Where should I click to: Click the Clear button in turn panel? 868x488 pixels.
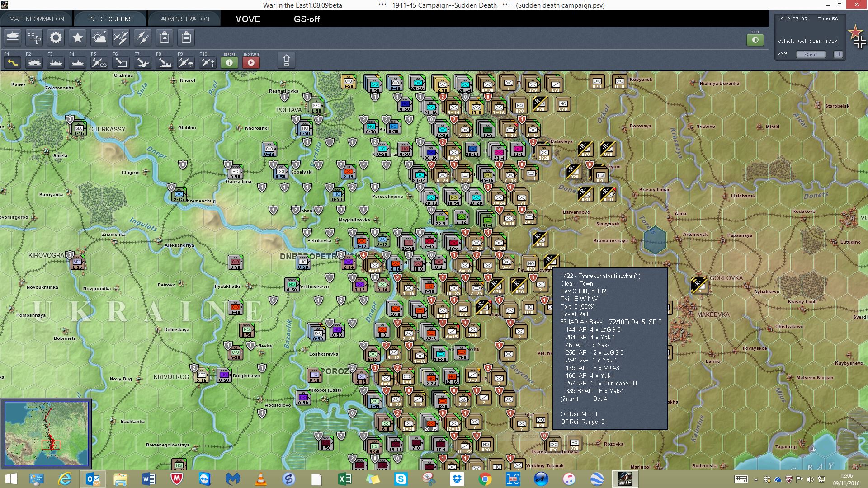pos(811,54)
